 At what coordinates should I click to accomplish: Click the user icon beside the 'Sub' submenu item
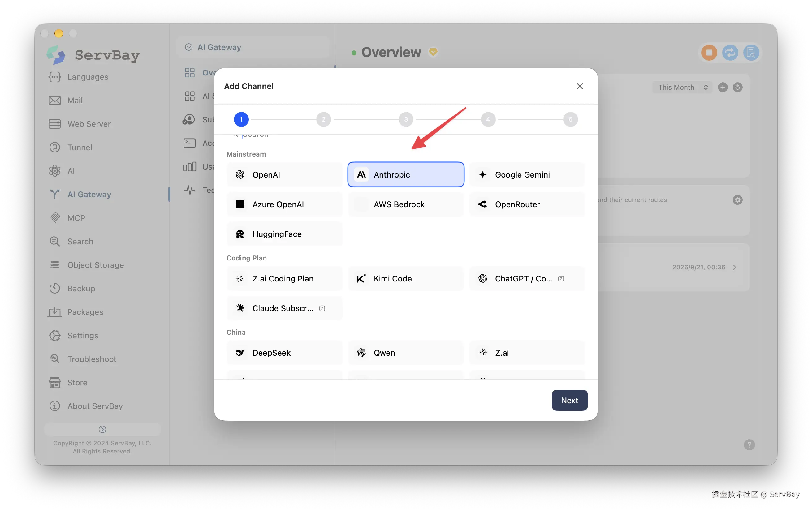point(189,120)
